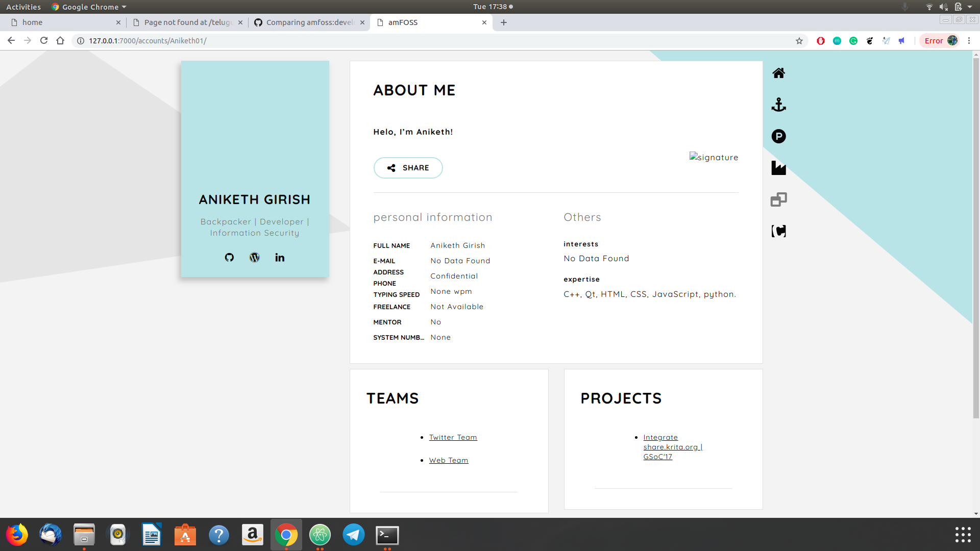Open the Twitter Team link
980x551 pixels.
tap(453, 437)
